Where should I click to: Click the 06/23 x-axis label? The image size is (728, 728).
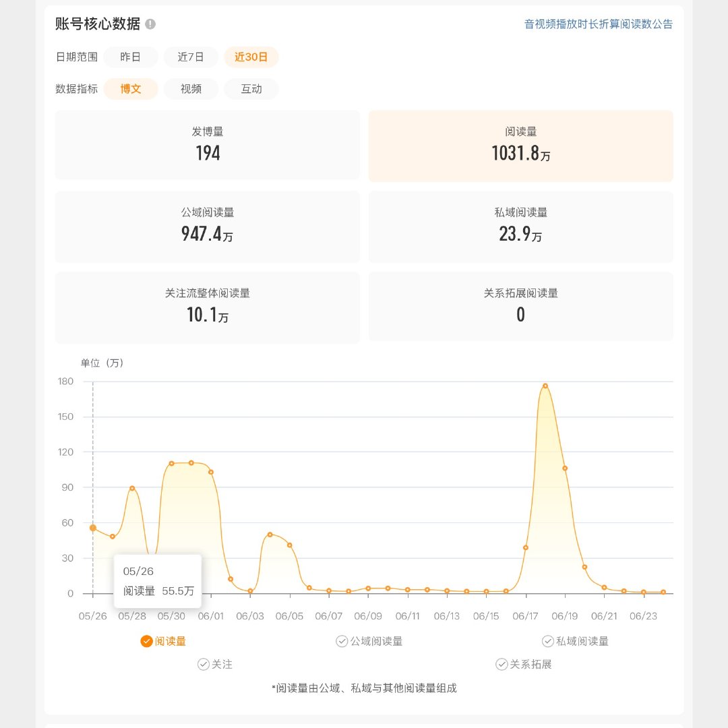pyautogui.click(x=644, y=616)
